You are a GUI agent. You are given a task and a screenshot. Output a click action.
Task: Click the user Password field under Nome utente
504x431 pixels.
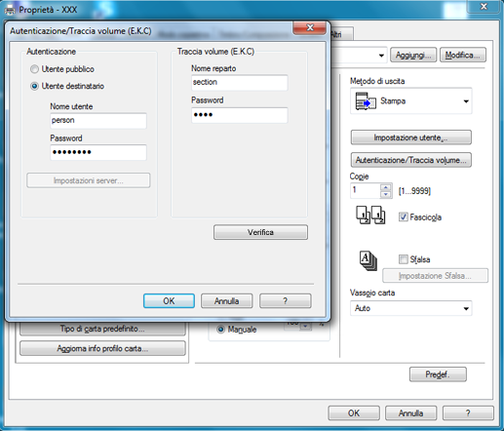[98, 152]
